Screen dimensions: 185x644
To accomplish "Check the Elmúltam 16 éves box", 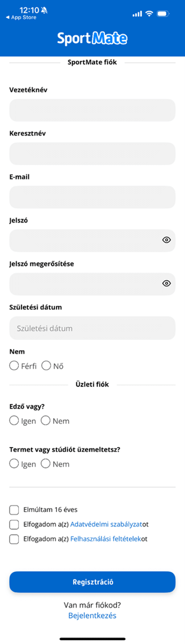I will point(14,510).
